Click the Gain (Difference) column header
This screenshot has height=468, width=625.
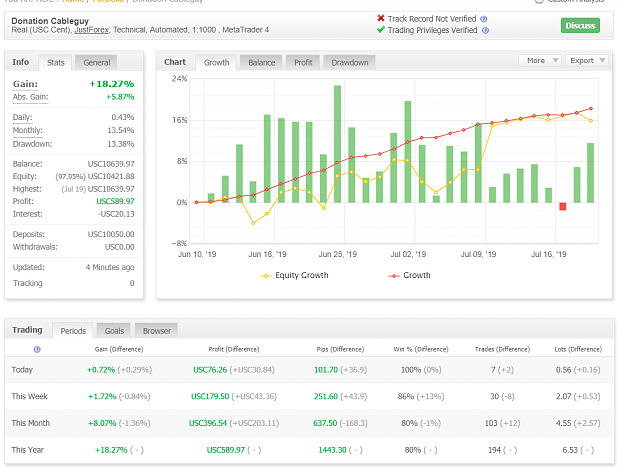[119, 349]
